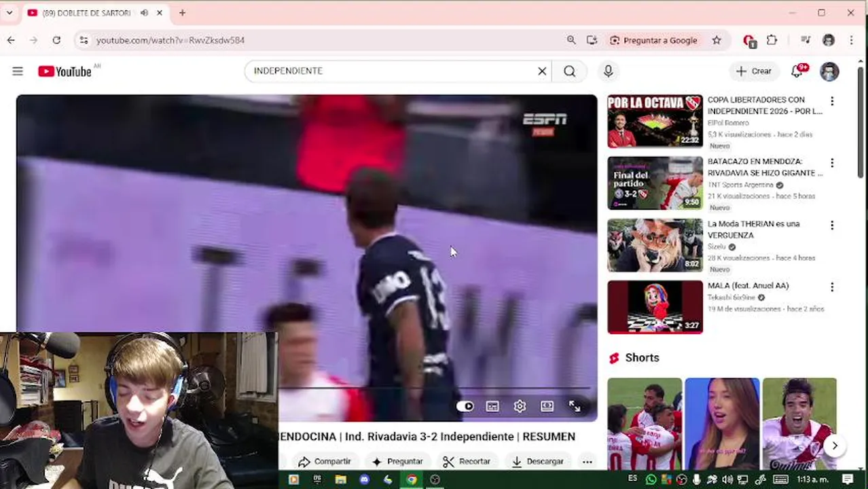Open YouTube notifications bell
This screenshot has width=868, height=489.
click(x=797, y=71)
